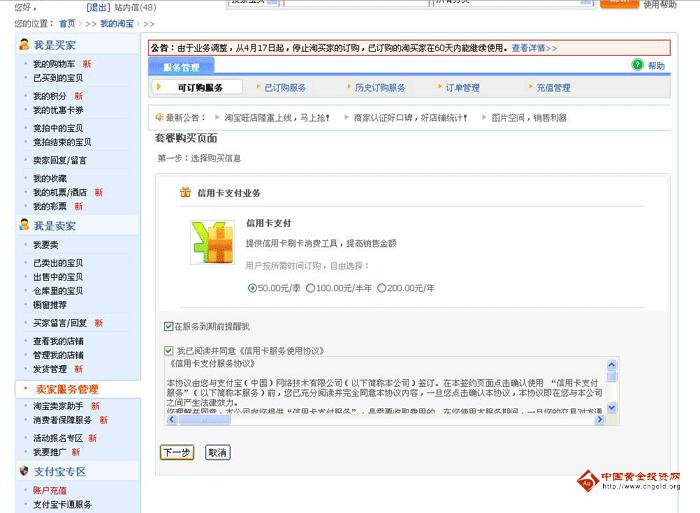This screenshot has height=513, width=700.
Task: Toggle 在服务到期前提醒我 reminder checkbox
Action: tap(168, 326)
